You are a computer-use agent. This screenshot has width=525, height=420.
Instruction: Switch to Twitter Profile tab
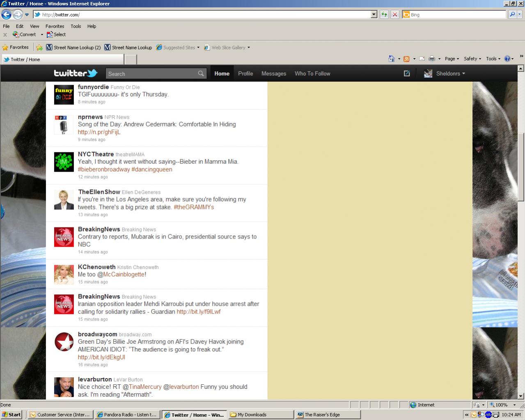(245, 73)
